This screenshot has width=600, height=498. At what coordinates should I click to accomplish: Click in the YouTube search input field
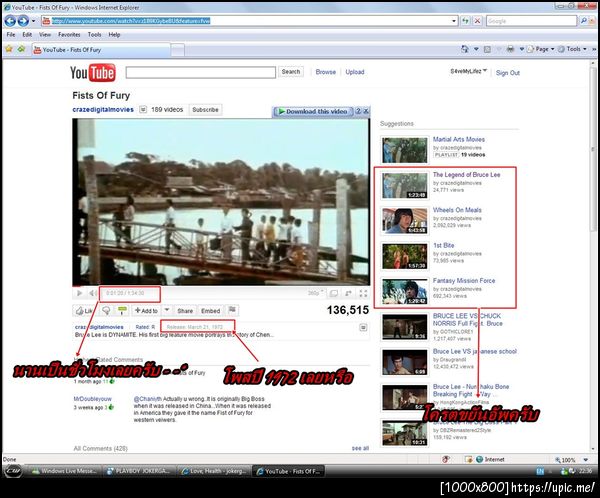pos(201,72)
